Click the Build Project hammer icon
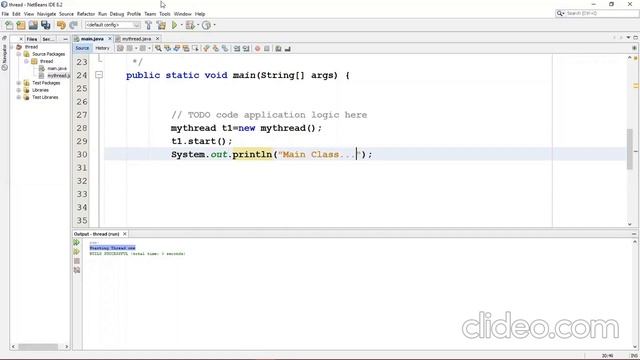Image resolution: width=640 pixels, height=360 pixels. coord(149,25)
